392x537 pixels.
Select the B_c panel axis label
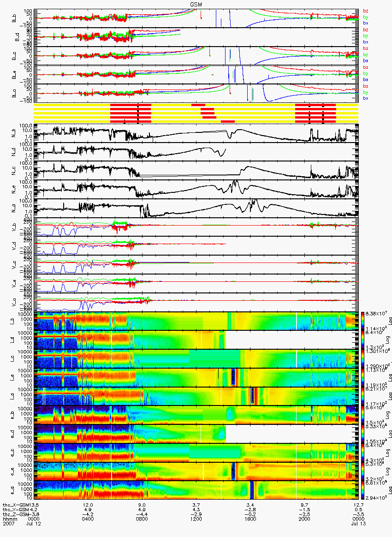(14, 56)
